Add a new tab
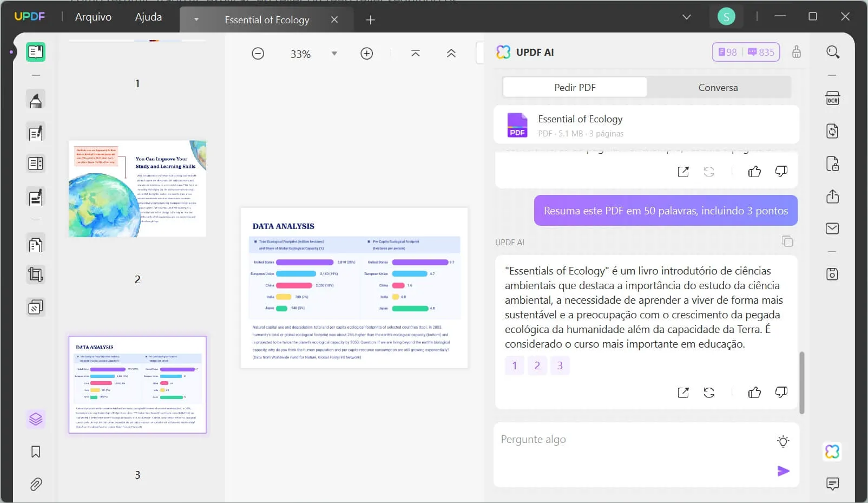Viewport: 868px width, 503px height. tap(370, 20)
